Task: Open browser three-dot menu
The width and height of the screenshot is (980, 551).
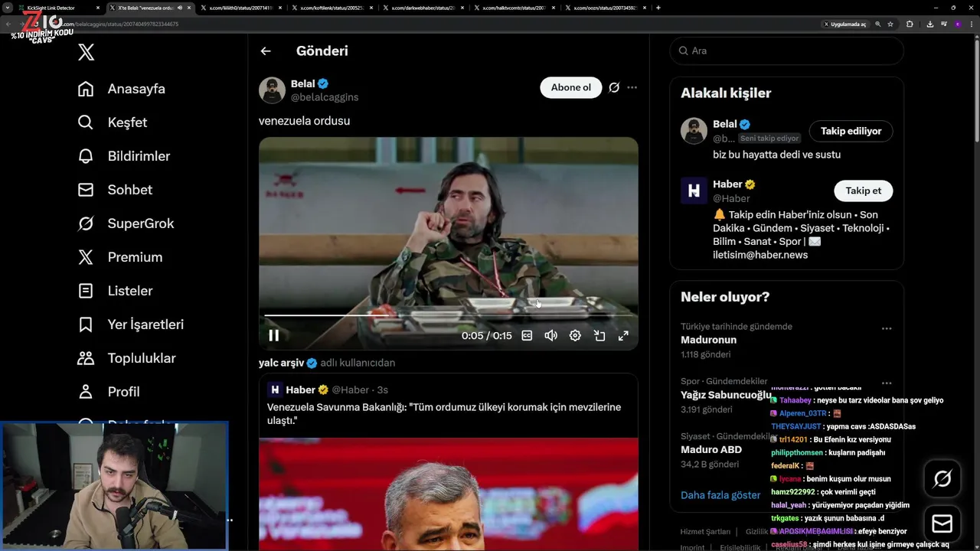Action: pyautogui.click(x=972, y=24)
